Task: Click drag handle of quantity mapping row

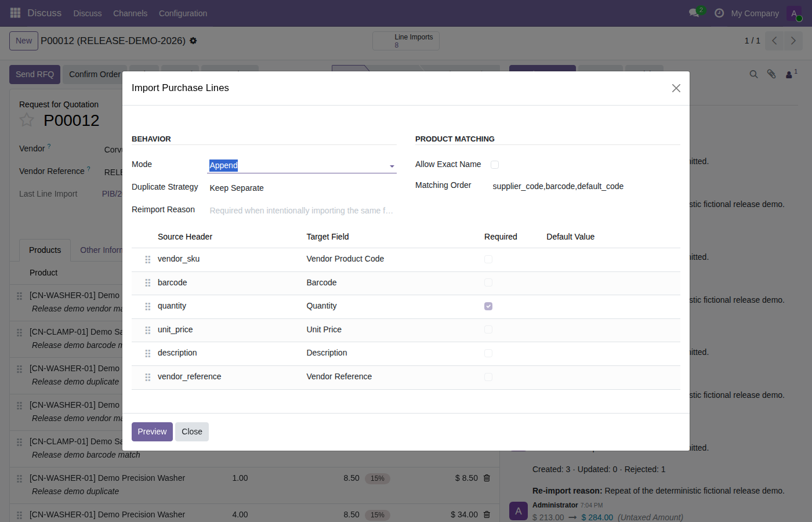Action: [x=148, y=306]
